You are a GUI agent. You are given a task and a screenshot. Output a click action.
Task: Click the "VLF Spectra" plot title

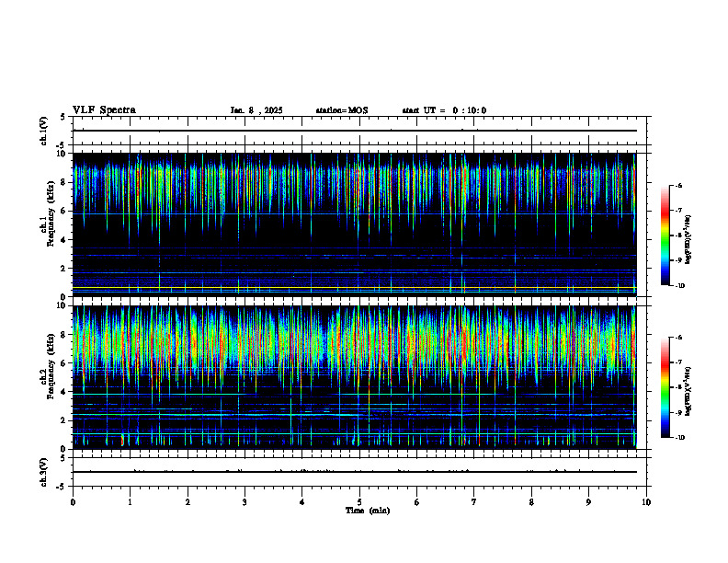point(104,110)
